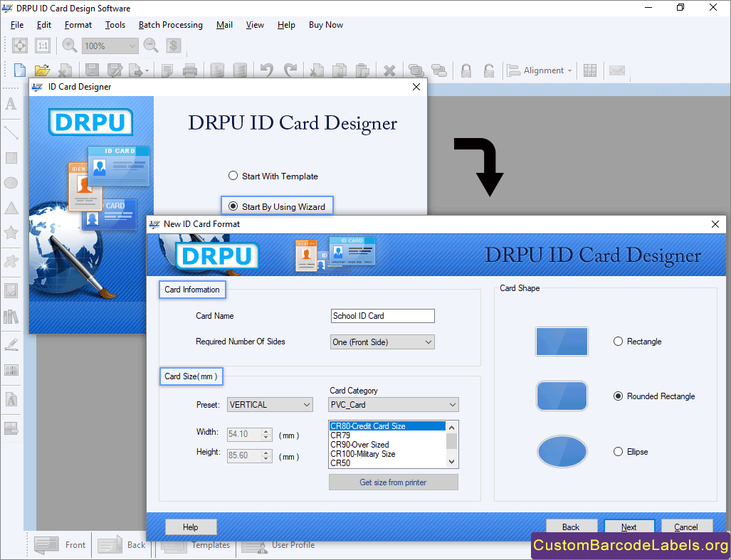Click the new document icon
The image size is (731, 560).
20,70
